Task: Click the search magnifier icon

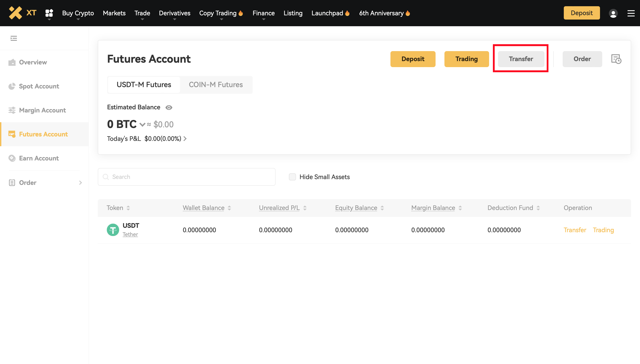Action: click(106, 177)
